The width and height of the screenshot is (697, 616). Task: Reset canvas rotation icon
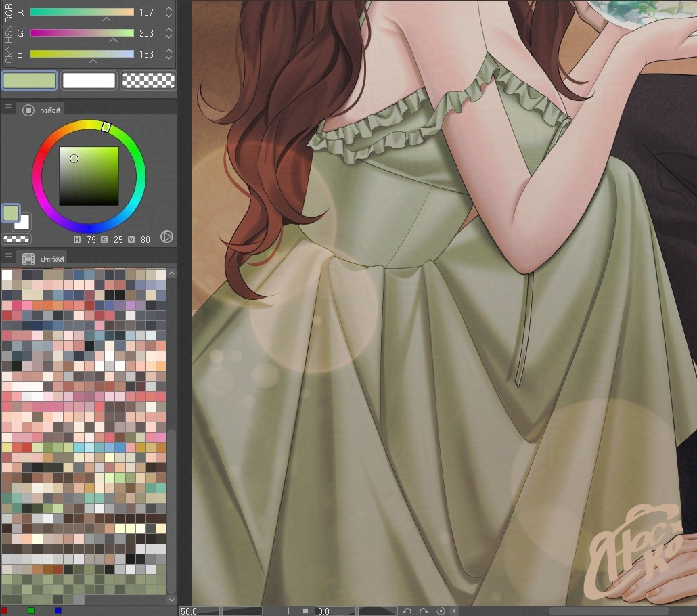(x=441, y=611)
